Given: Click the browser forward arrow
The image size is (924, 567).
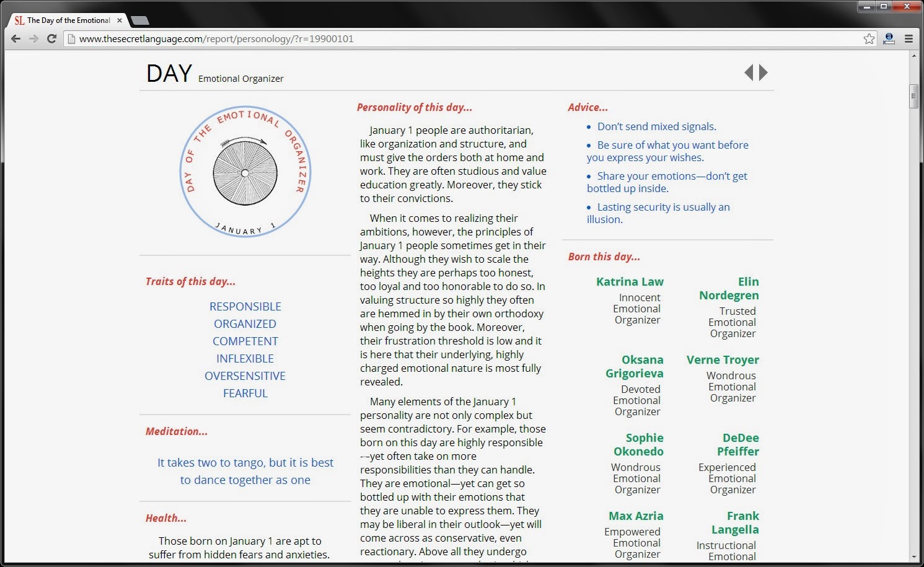Looking at the screenshot, I should point(34,38).
